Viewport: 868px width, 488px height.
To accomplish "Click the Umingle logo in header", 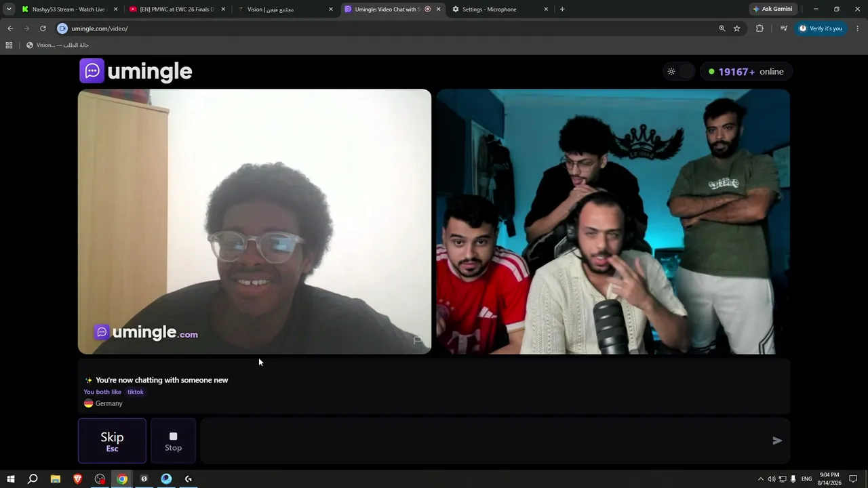I will 136,71.
